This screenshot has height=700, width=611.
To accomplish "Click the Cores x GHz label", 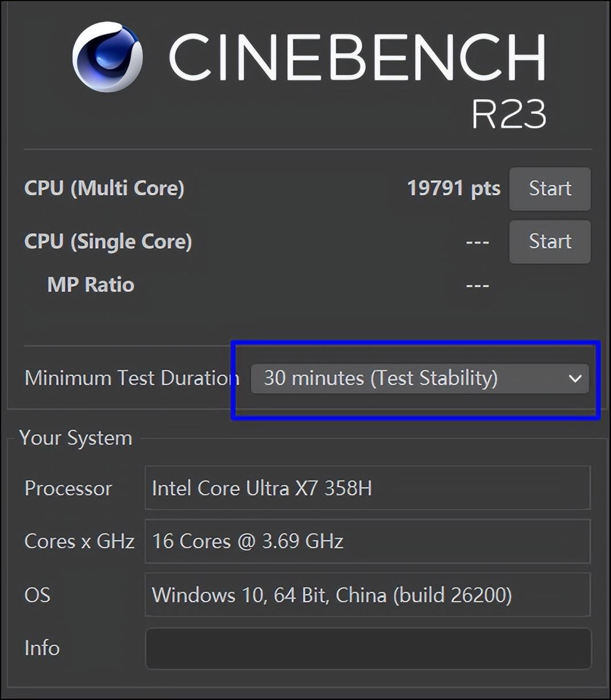I will click(79, 541).
